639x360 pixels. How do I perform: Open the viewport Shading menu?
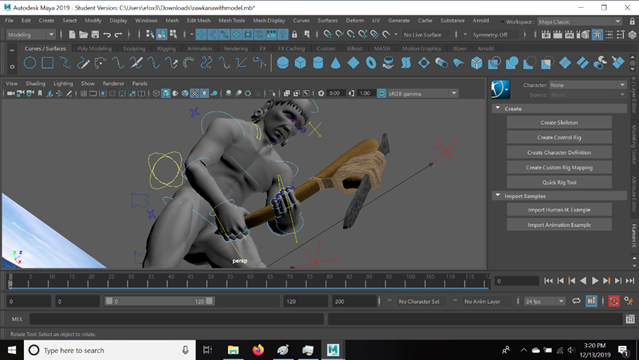pyautogui.click(x=35, y=83)
